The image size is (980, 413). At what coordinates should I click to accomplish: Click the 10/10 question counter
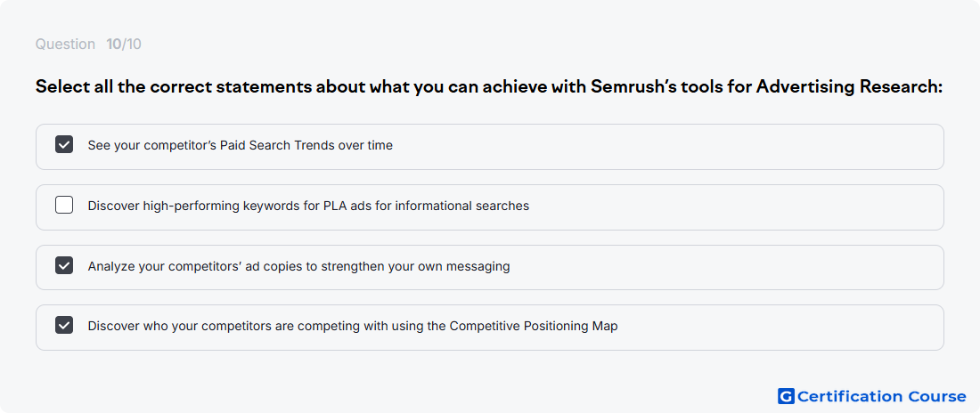pyautogui.click(x=124, y=45)
